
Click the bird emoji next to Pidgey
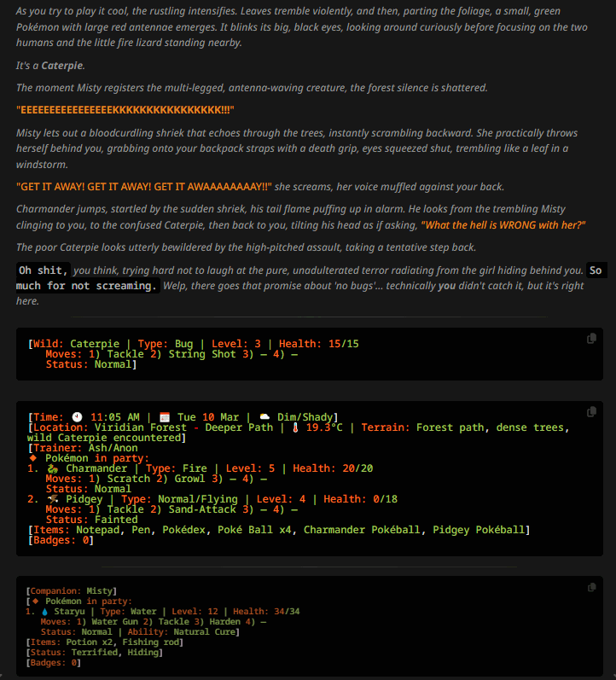tap(53, 500)
